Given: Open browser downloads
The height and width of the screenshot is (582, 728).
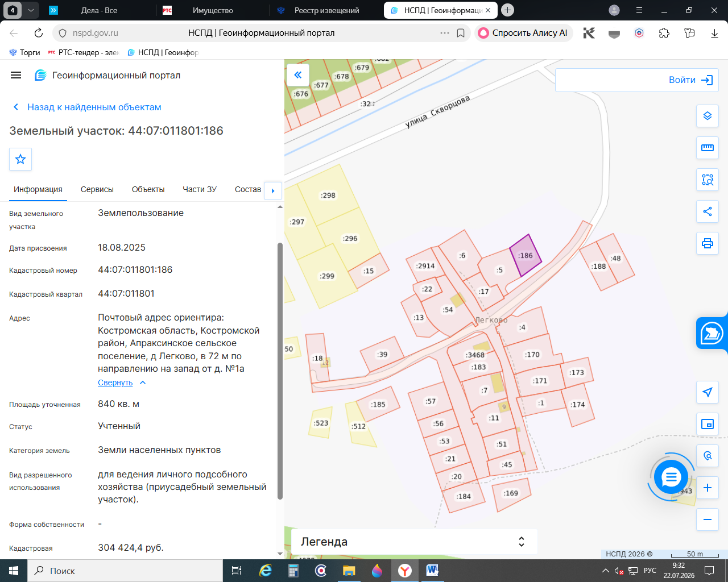Looking at the screenshot, I should (x=714, y=33).
